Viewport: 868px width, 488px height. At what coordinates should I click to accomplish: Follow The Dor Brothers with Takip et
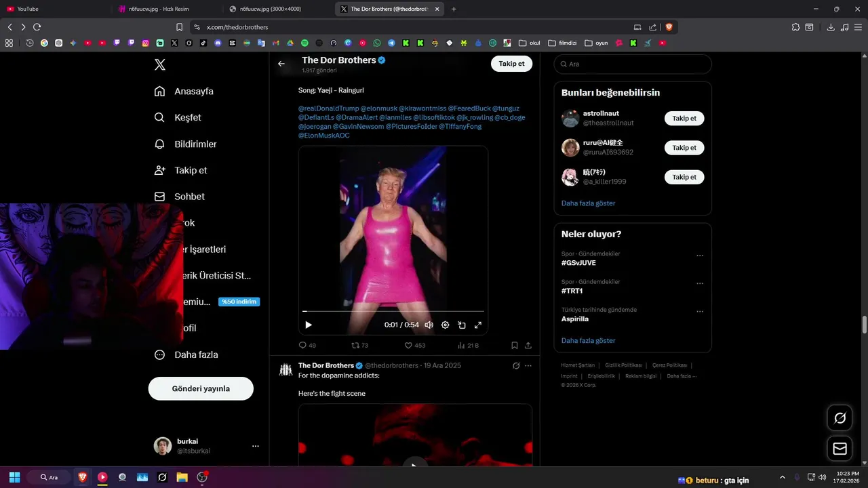pyautogui.click(x=511, y=64)
